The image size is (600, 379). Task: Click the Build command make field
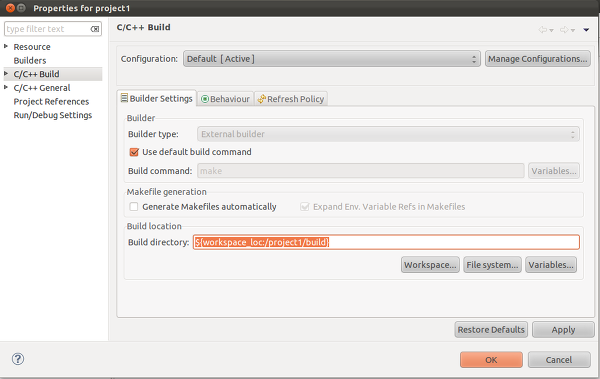360,171
